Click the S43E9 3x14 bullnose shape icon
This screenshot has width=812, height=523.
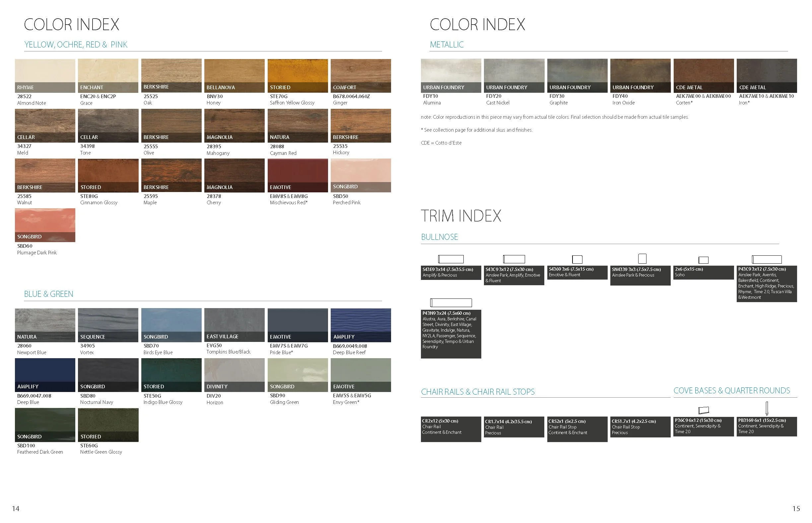pyautogui.click(x=451, y=259)
